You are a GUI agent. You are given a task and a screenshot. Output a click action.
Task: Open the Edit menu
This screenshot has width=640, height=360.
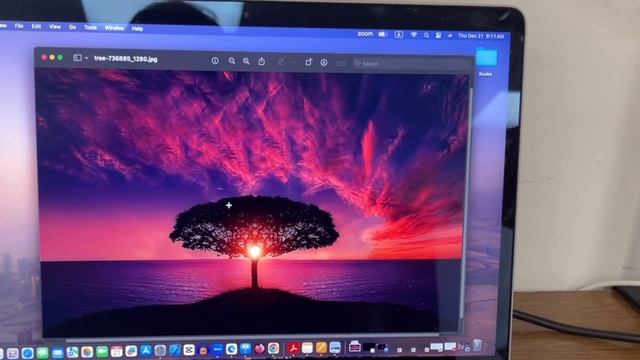pyautogui.click(x=36, y=27)
